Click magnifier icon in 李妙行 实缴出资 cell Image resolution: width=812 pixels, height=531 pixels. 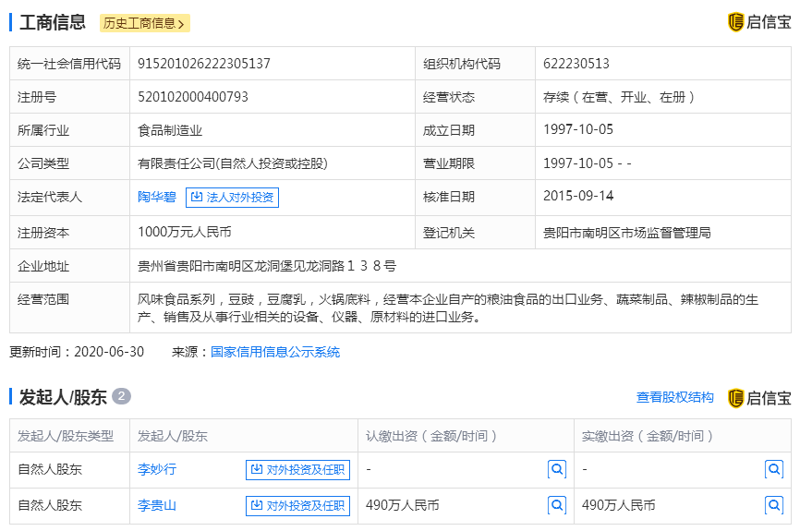pos(774,469)
